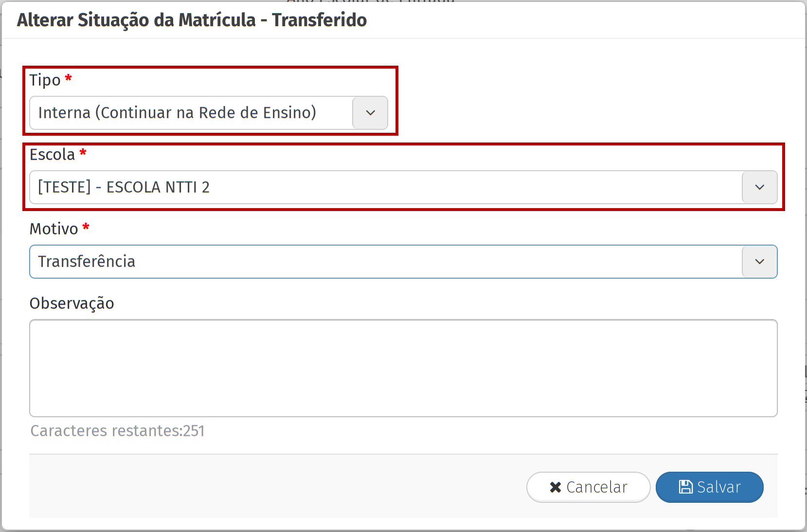
Task: Click the red asterisk next to Motivo
Action: (x=86, y=227)
